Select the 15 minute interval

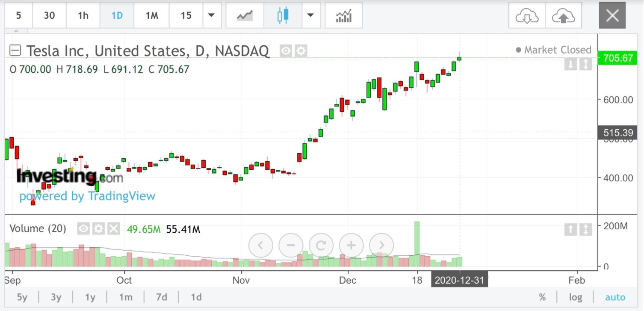coord(186,15)
